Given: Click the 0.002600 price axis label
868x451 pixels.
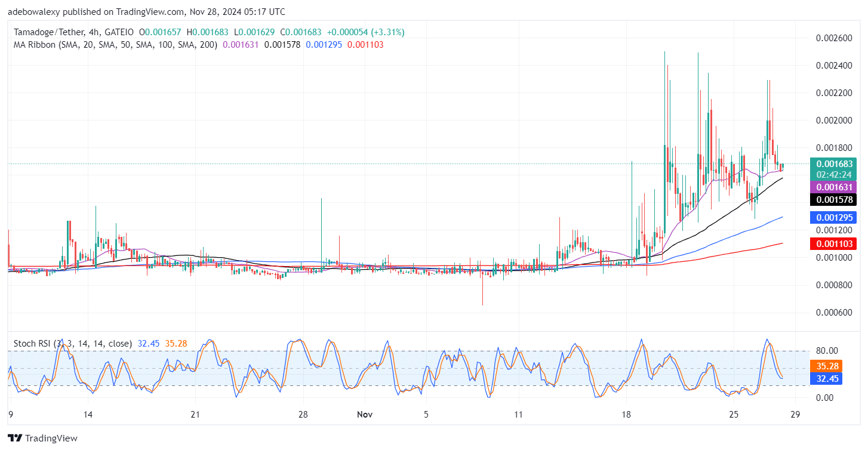Looking at the screenshot, I should point(833,38).
